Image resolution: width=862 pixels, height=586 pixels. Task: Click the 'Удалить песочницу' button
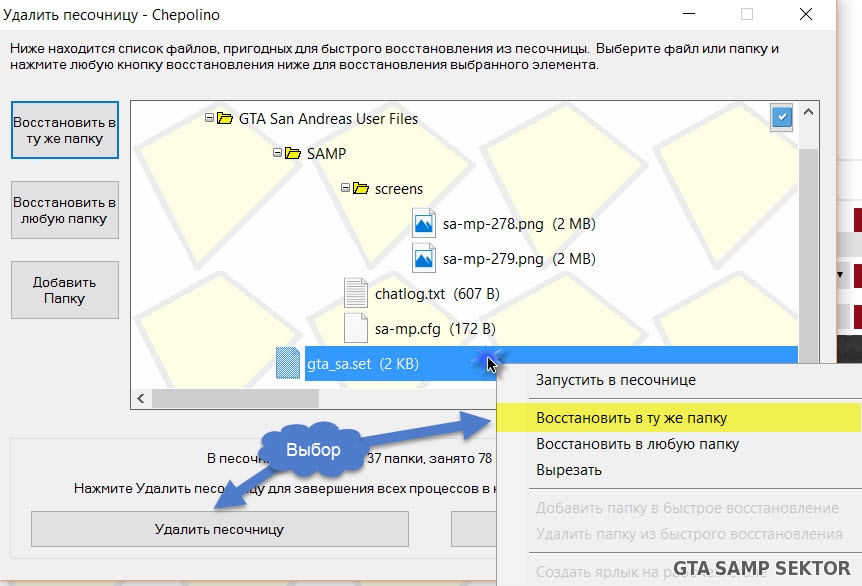[x=220, y=529]
